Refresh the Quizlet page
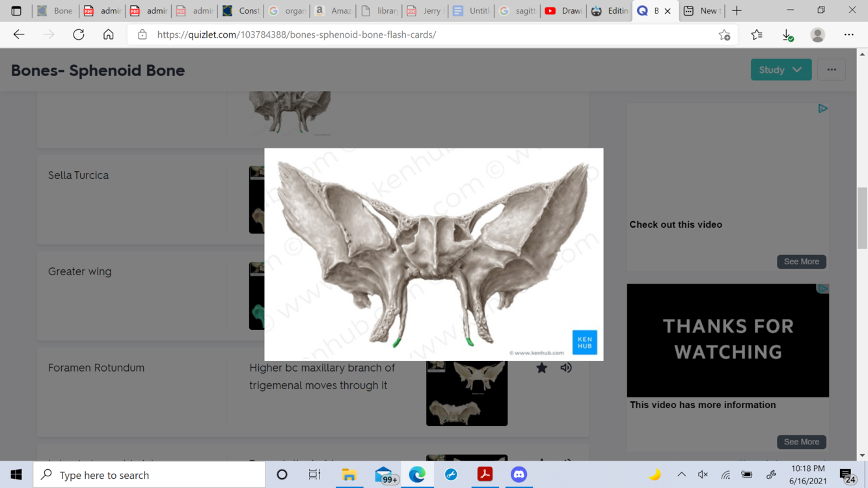Viewport: 868px width, 488px height. [x=79, y=34]
